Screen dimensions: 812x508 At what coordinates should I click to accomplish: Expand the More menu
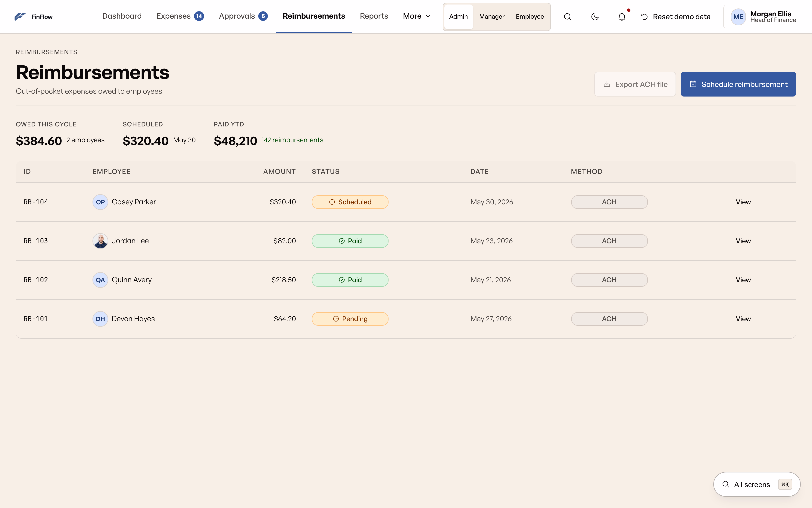[x=416, y=16]
